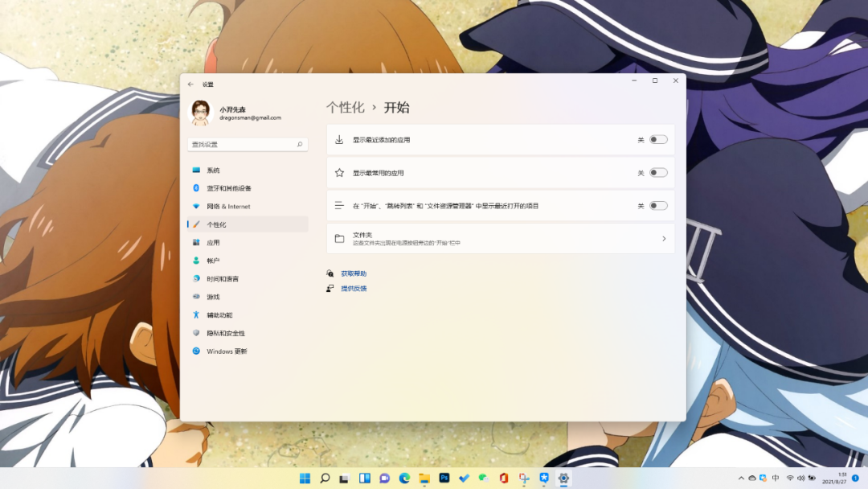Click the search magnifier icon in settings
This screenshot has width=868, height=489.
coord(300,144)
